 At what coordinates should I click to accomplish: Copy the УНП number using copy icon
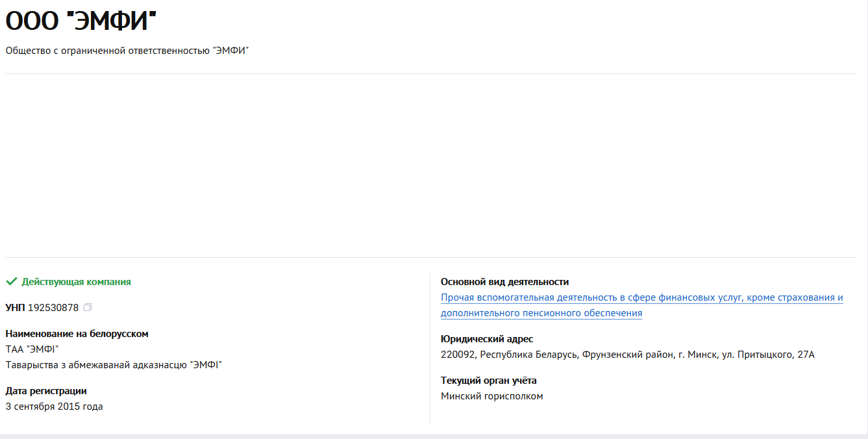tap(88, 307)
